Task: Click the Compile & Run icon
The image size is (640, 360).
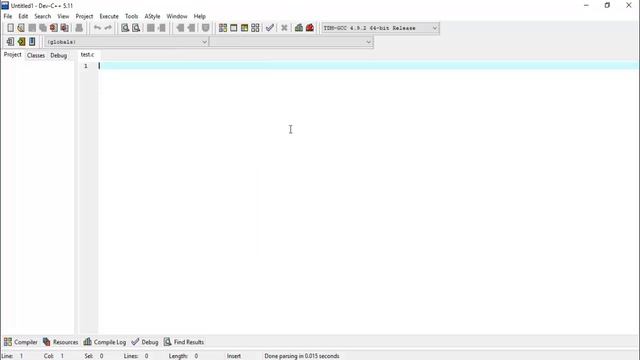Action: point(244,28)
